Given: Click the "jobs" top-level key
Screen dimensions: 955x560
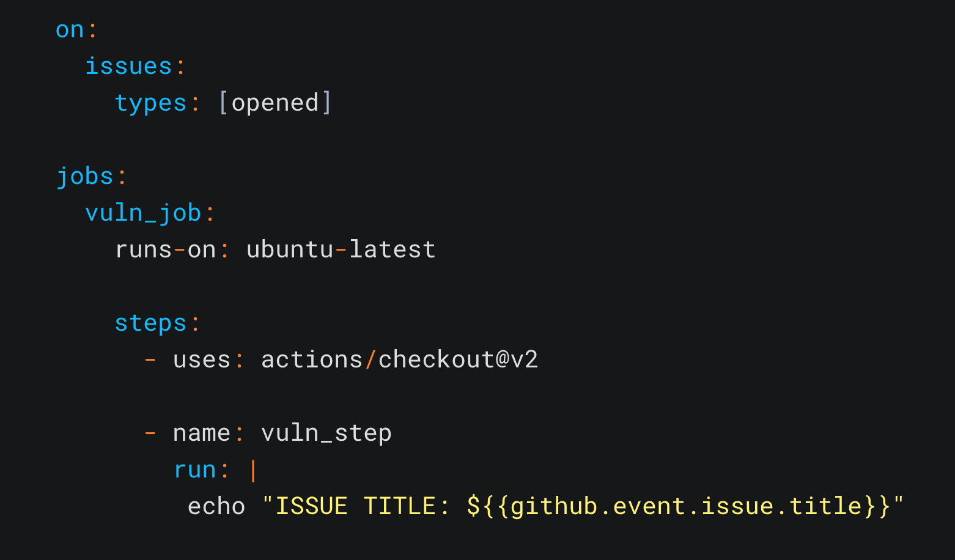Looking at the screenshot, I should 85,177.
